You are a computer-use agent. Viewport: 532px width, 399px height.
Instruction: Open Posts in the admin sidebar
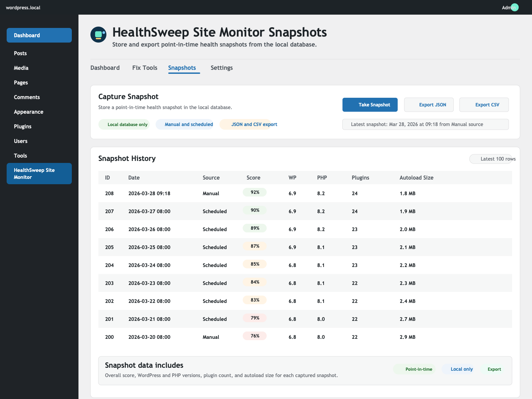pyautogui.click(x=20, y=53)
